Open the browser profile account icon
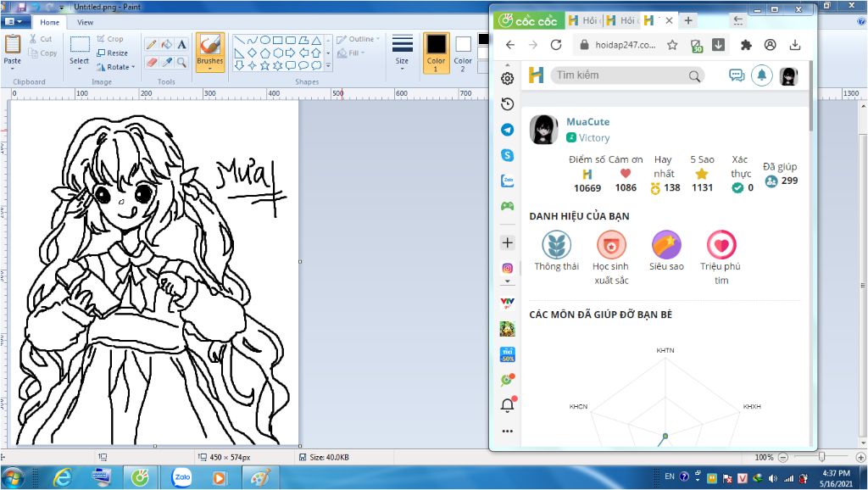Viewport: 868px width, 490px height. tap(770, 45)
